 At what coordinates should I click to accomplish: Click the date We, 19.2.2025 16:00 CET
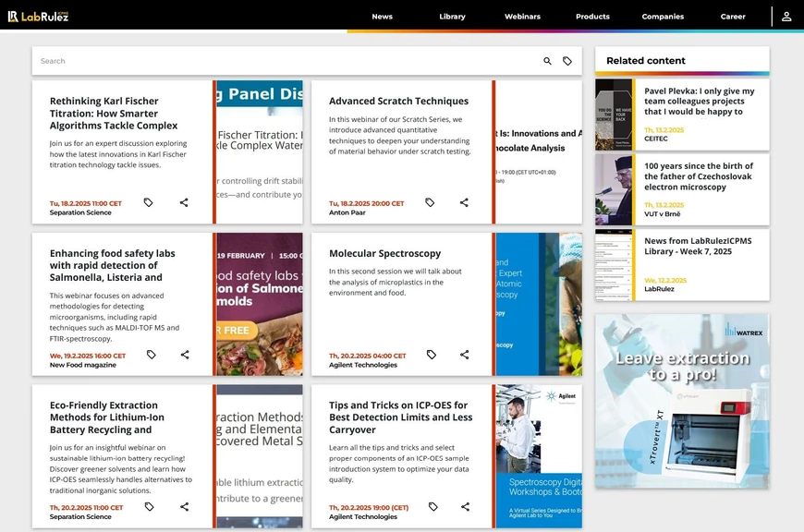88,356
